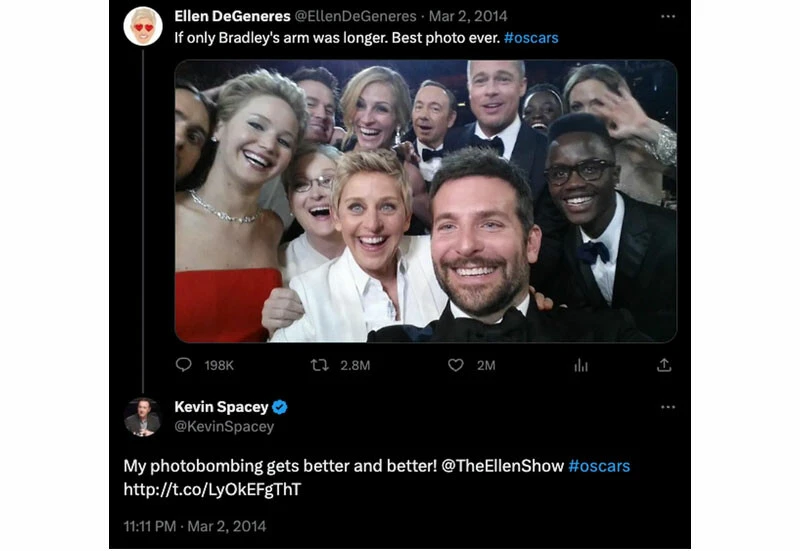Click the @EllenDeGeneres handle

tap(354, 16)
